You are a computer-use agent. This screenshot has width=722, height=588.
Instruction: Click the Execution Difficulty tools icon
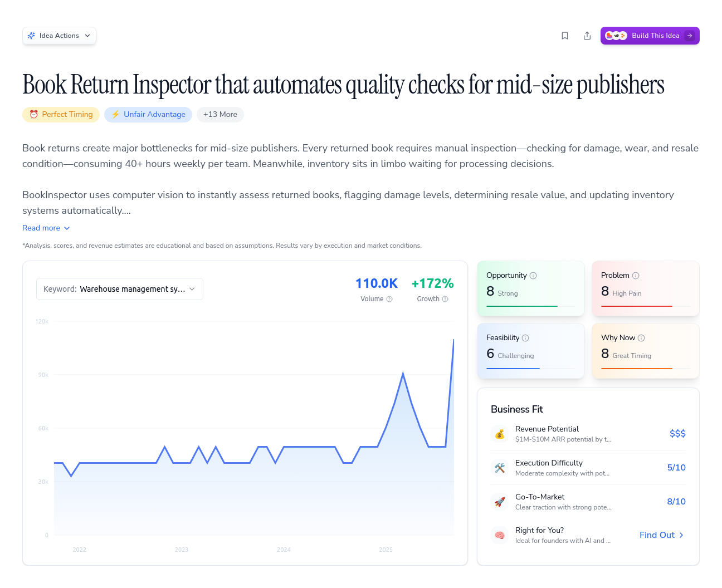(500, 468)
